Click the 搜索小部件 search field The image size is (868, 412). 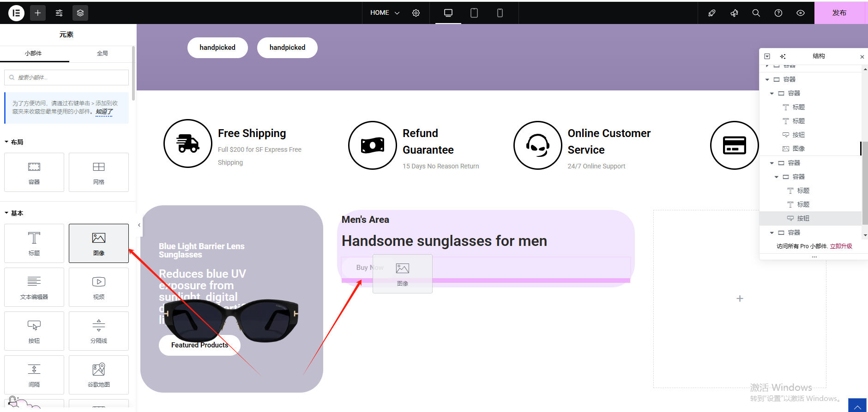pos(69,78)
